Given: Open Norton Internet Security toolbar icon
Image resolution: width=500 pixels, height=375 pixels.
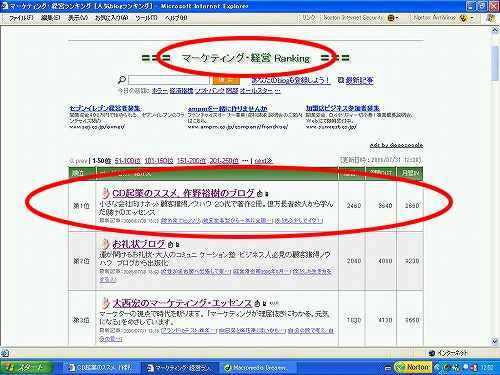Looking at the screenshot, I should click(390, 18).
